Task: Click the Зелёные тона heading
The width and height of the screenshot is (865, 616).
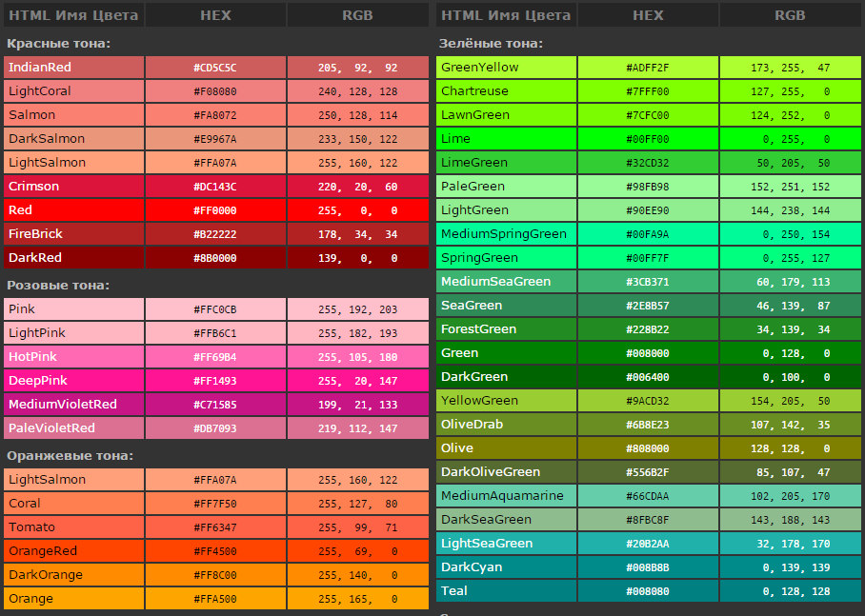Action: click(x=491, y=44)
